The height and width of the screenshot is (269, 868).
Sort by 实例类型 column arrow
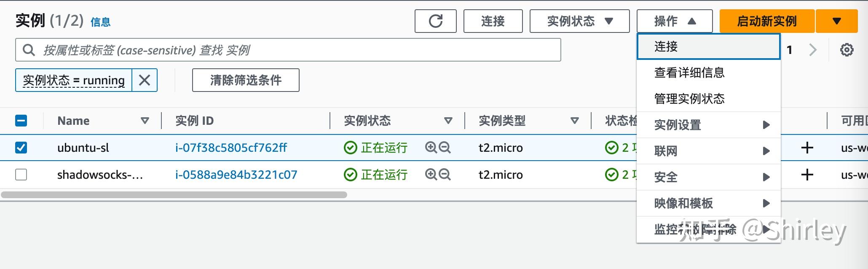tap(574, 121)
